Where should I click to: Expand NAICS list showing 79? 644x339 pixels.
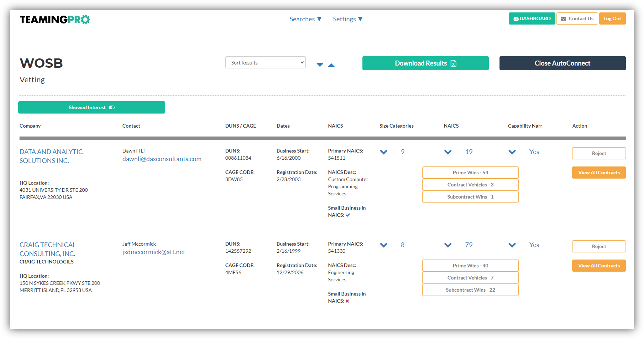[x=448, y=245]
